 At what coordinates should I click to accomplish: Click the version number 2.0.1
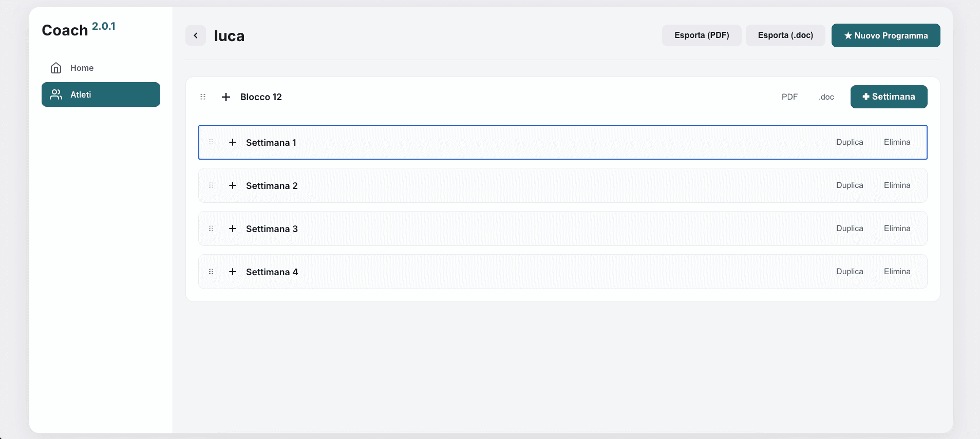(x=104, y=26)
